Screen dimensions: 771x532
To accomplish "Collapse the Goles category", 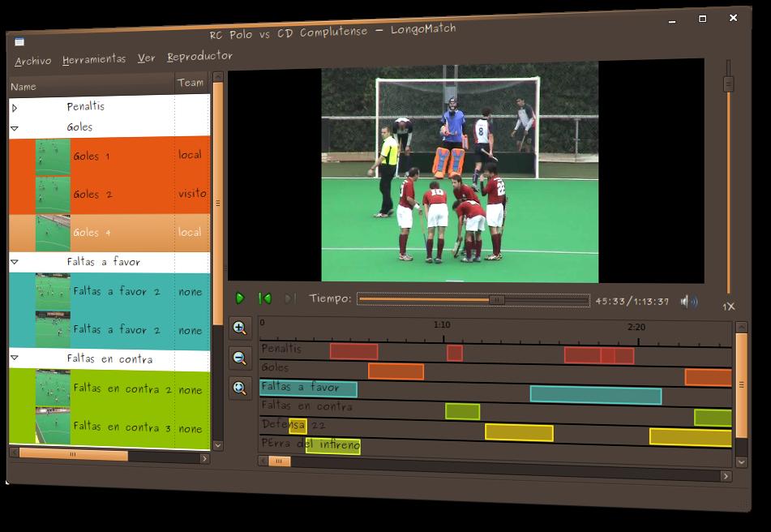I will [x=15, y=128].
